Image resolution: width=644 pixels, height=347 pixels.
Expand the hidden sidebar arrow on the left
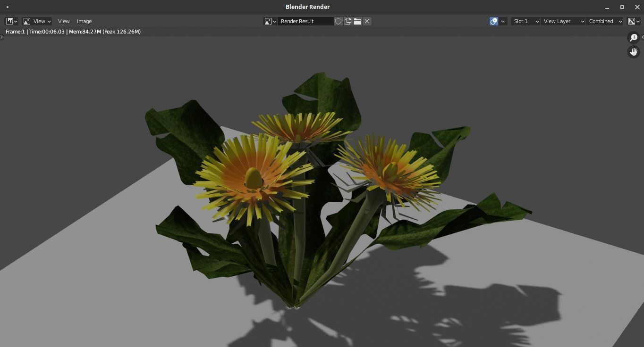[x=2, y=37]
